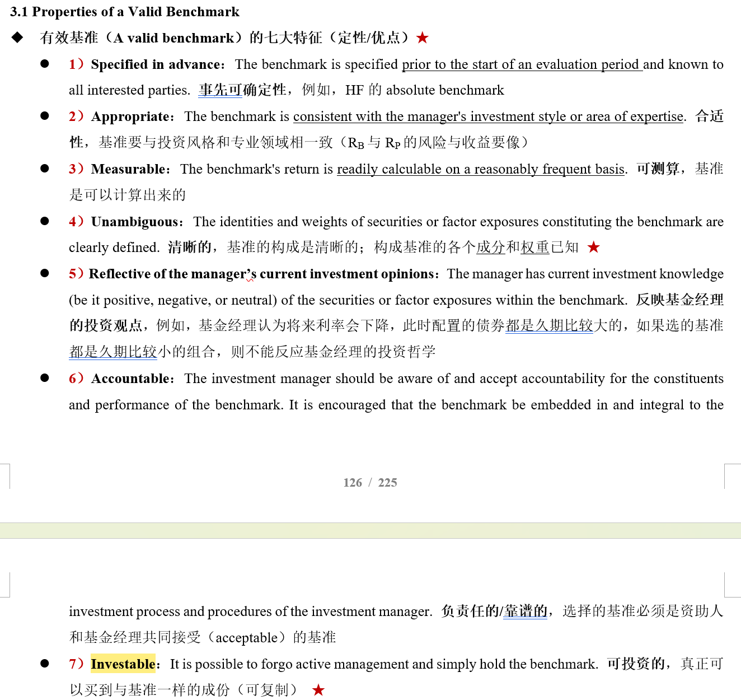Click the underlined word 靠谱的
The image size is (741, 700).
pyautogui.click(x=526, y=611)
